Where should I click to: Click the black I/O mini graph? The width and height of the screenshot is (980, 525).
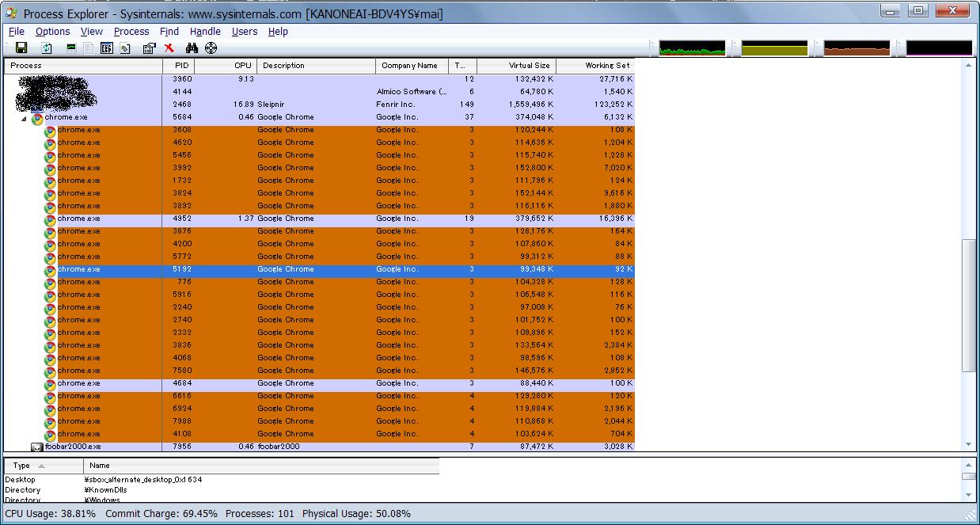tap(939, 48)
